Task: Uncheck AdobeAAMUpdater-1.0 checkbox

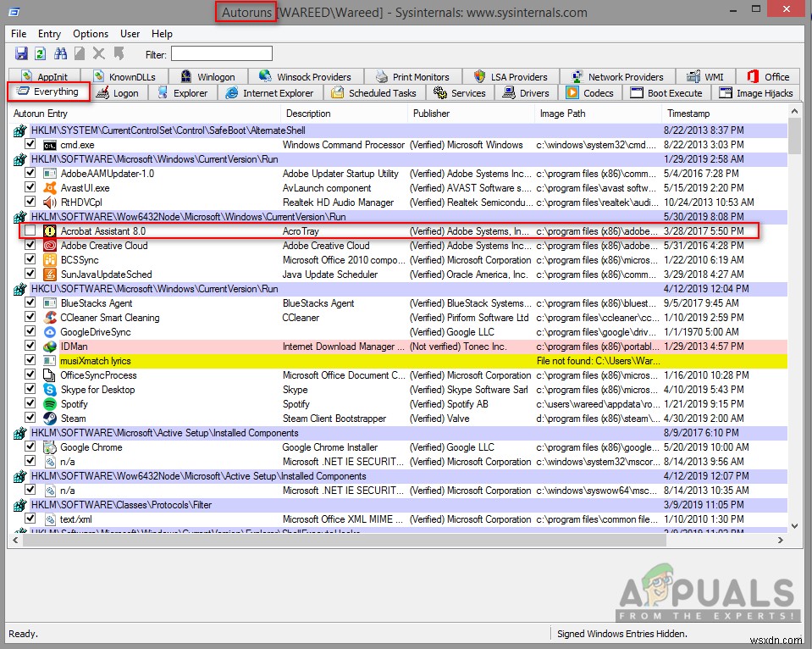Action: tap(30, 173)
